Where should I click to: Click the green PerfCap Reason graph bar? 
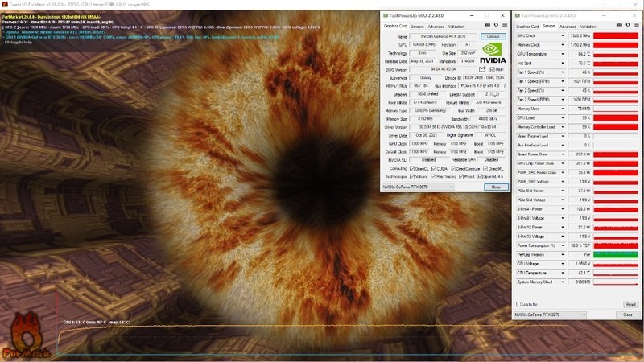(617, 254)
